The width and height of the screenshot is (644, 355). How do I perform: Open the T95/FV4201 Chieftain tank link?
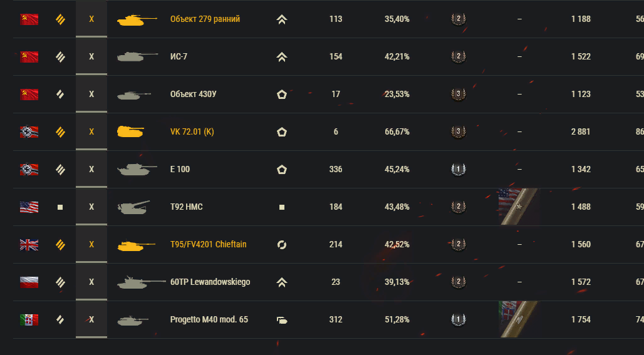(208, 244)
